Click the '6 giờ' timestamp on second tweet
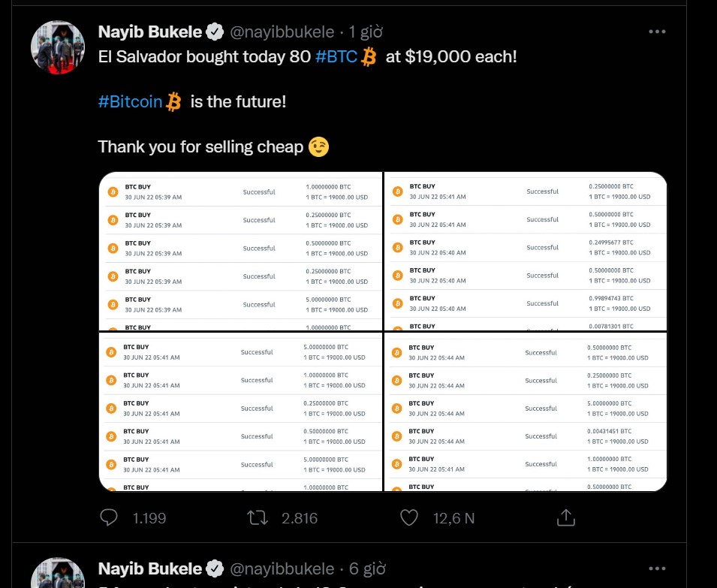 367,568
